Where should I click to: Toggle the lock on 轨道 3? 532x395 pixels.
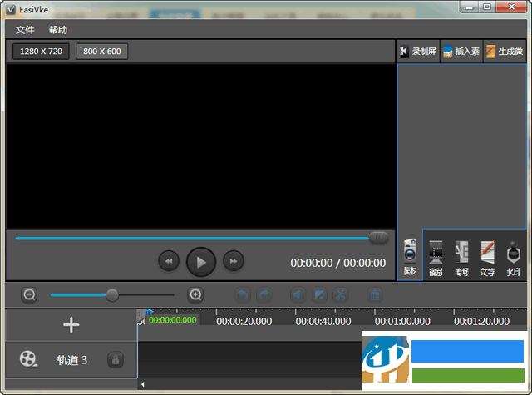[116, 360]
